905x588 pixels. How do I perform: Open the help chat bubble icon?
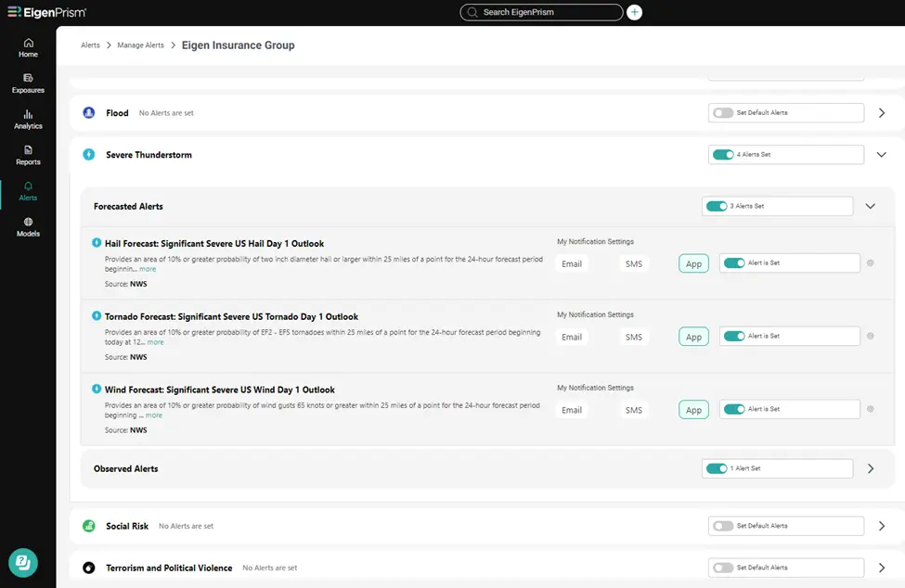pyautogui.click(x=23, y=562)
